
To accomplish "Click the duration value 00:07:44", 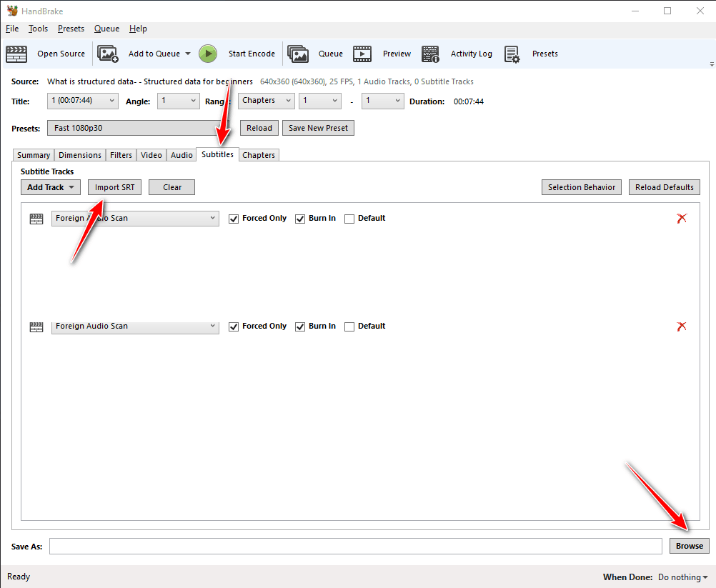I will pos(469,101).
